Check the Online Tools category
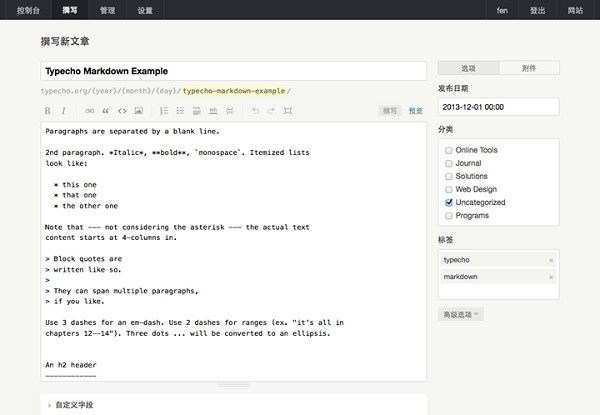The image size is (600, 415). coord(448,150)
